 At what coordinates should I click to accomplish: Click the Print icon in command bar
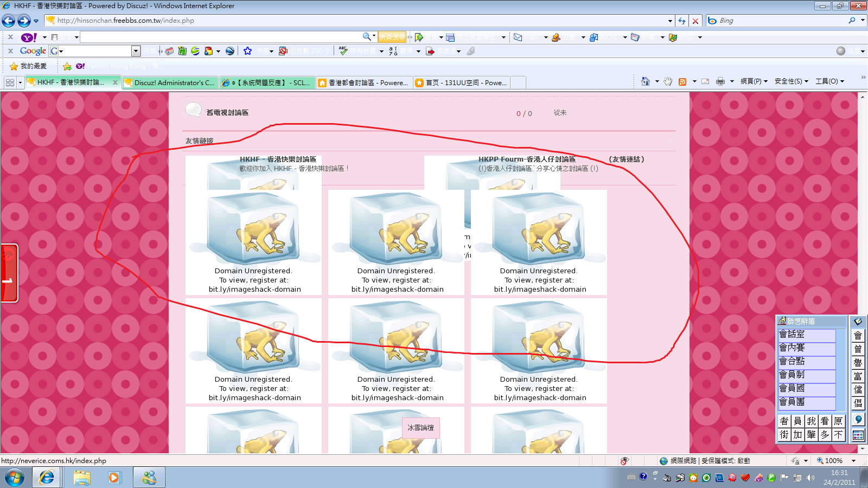pos(720,81)
